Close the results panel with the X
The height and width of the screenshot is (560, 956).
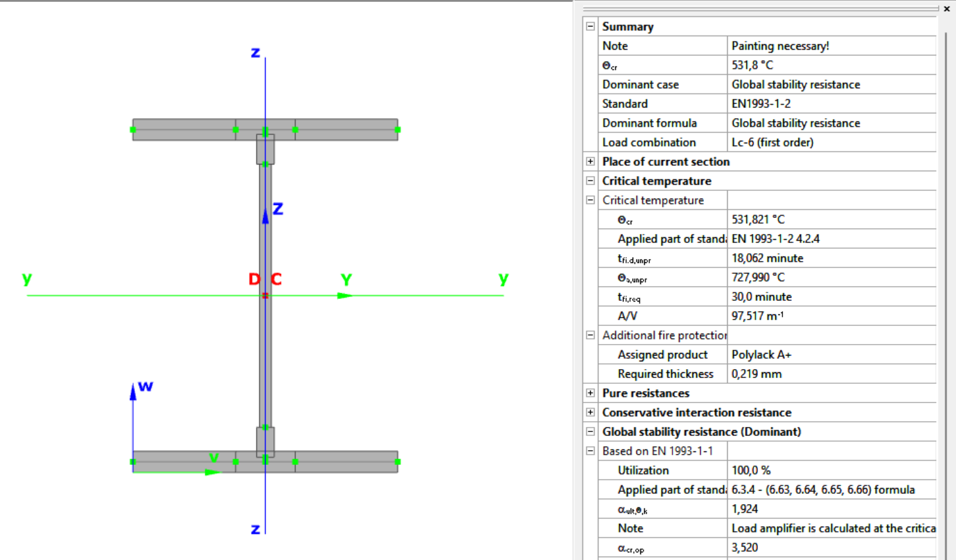tap(946, 9)
